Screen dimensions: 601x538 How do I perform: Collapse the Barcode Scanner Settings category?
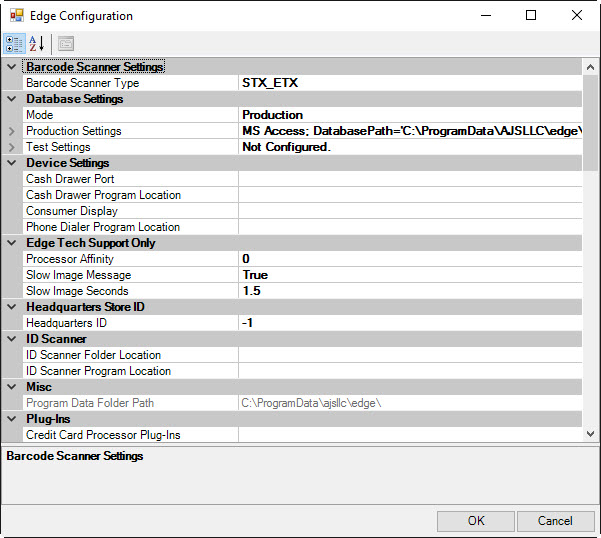[12, 67]
